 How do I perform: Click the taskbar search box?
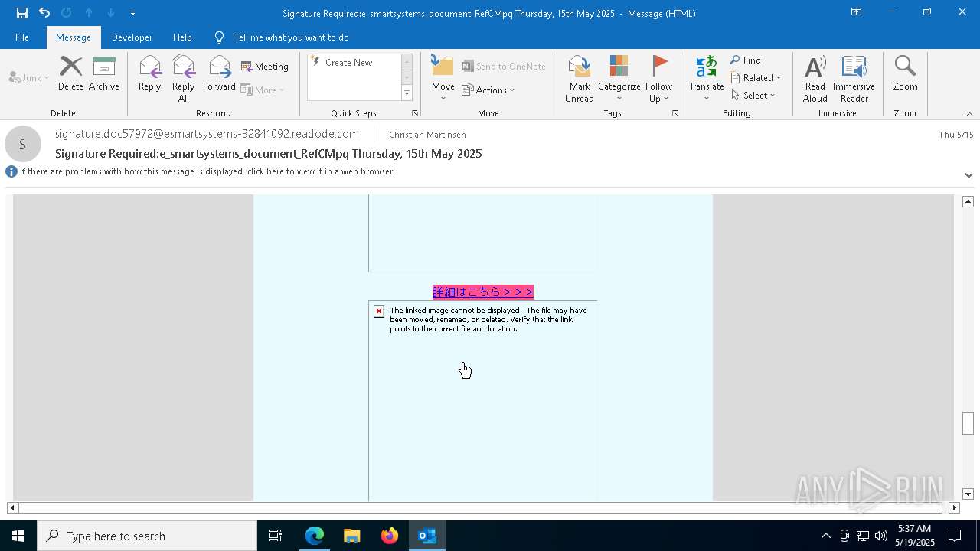147,536
